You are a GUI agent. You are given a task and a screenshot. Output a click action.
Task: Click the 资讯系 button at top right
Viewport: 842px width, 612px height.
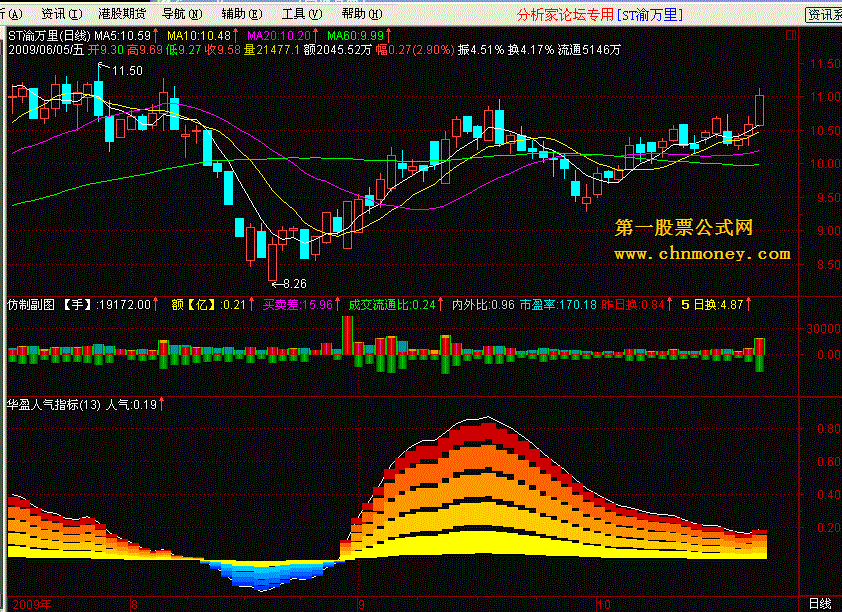tap(824, 14)
